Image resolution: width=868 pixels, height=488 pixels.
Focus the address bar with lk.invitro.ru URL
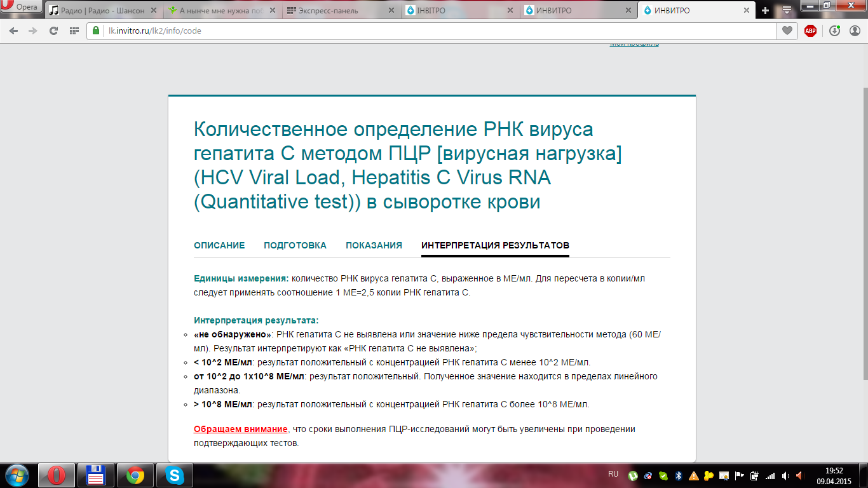[432, 30]
